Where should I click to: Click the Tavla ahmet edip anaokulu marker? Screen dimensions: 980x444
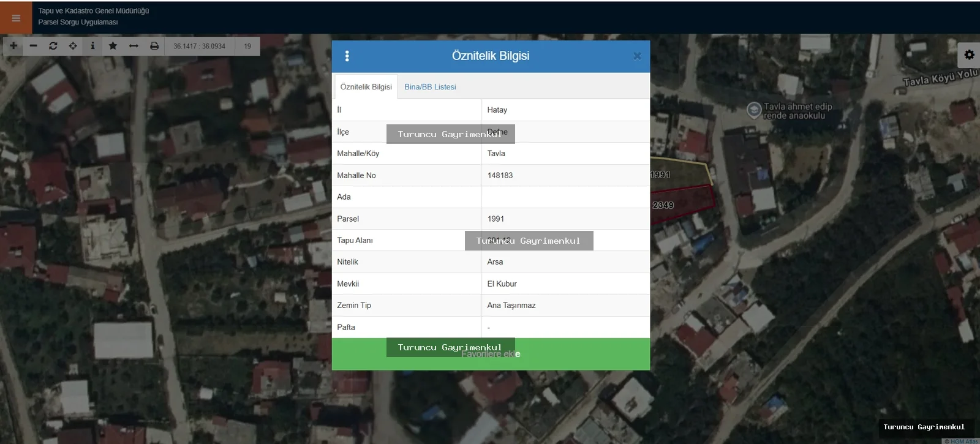pos(754,110)
